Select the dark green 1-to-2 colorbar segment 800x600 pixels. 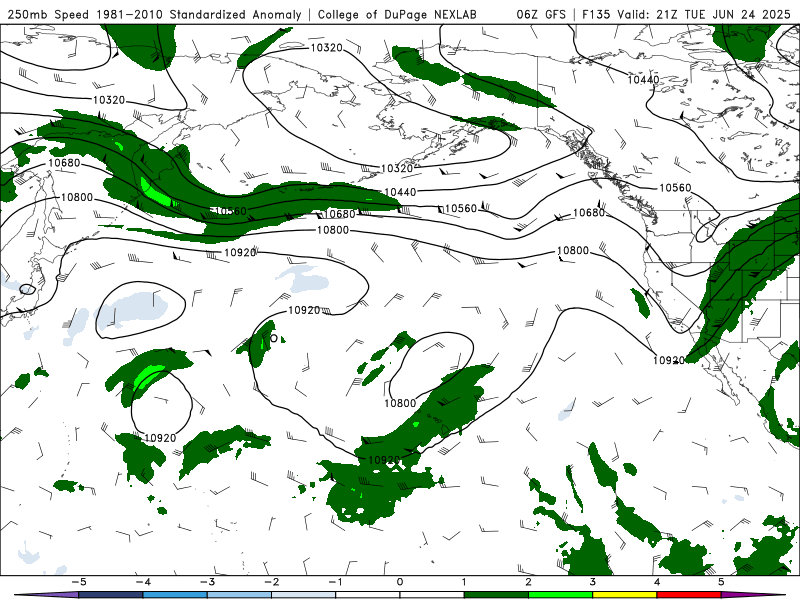click(496, 595)
